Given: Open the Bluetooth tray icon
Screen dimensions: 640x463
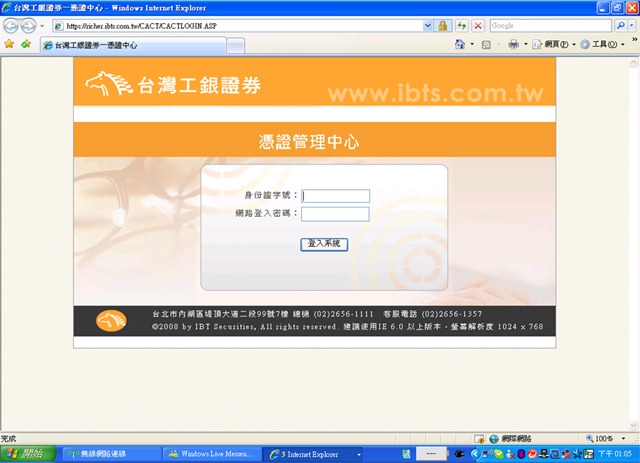Looking at the screenshot, I should point(521,454).
